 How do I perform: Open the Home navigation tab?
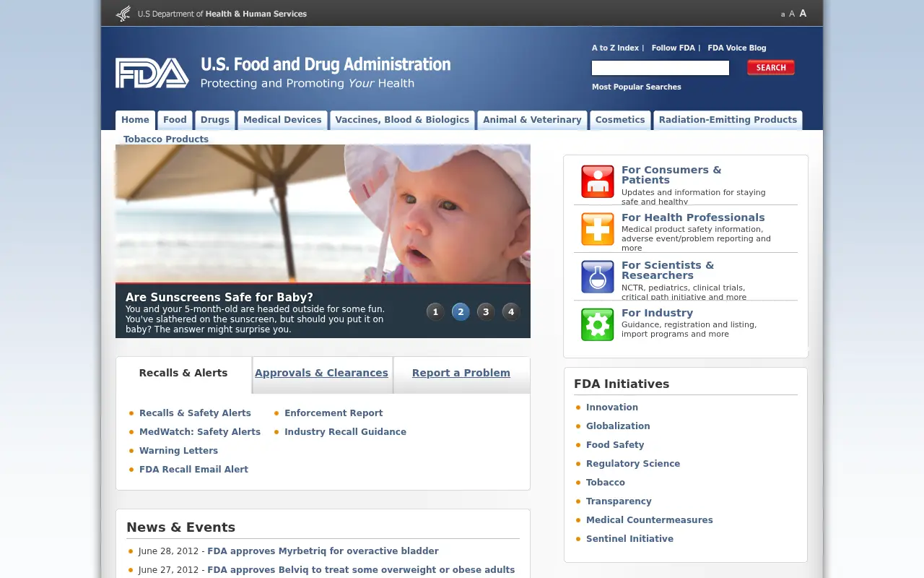point(135,120)
